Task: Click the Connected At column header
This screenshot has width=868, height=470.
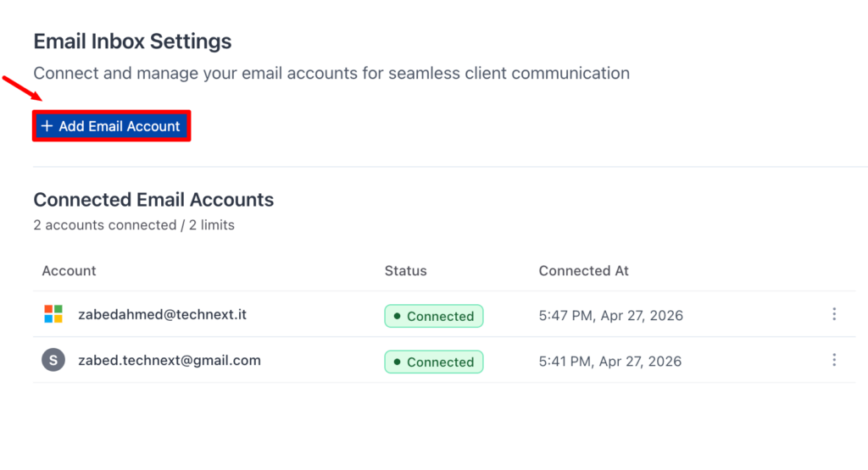Action: [x=583, y=271]
